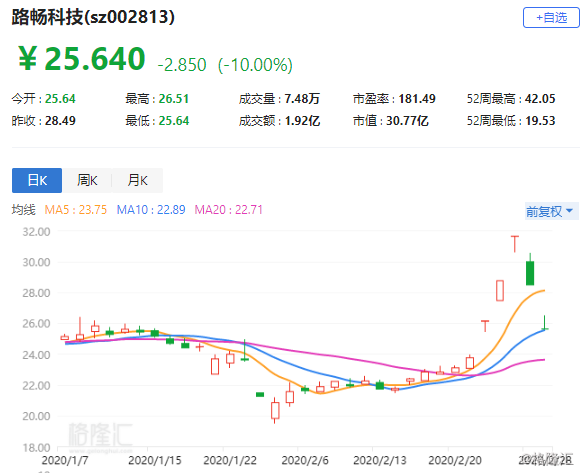
Task: Click the percentage change (-10.00%)
Action: (255, 64)
